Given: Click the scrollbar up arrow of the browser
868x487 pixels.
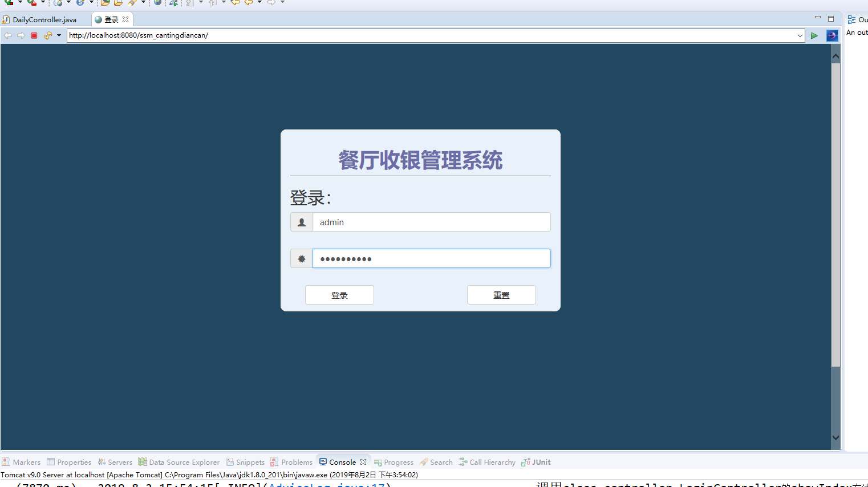Looking at the screenshot, I should tap(835, 56).
